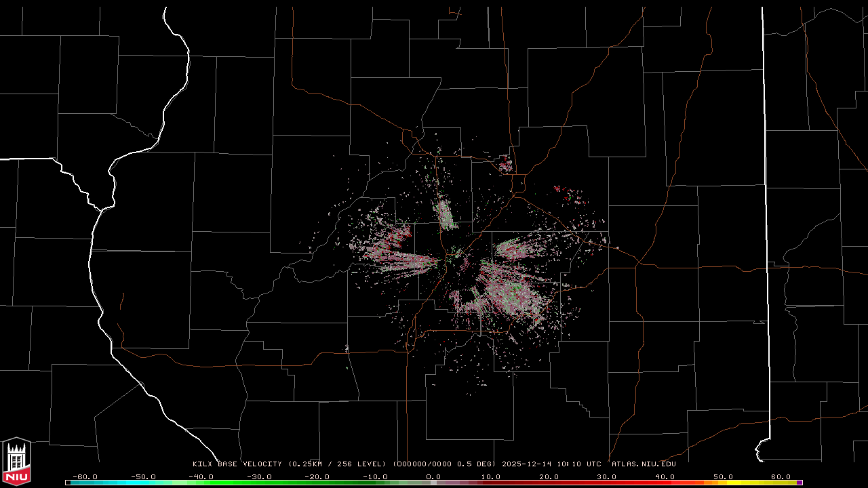Click the yellow 50.0 segment of the color bar
The image size is (868, 488).
click(x=722, y=483)
